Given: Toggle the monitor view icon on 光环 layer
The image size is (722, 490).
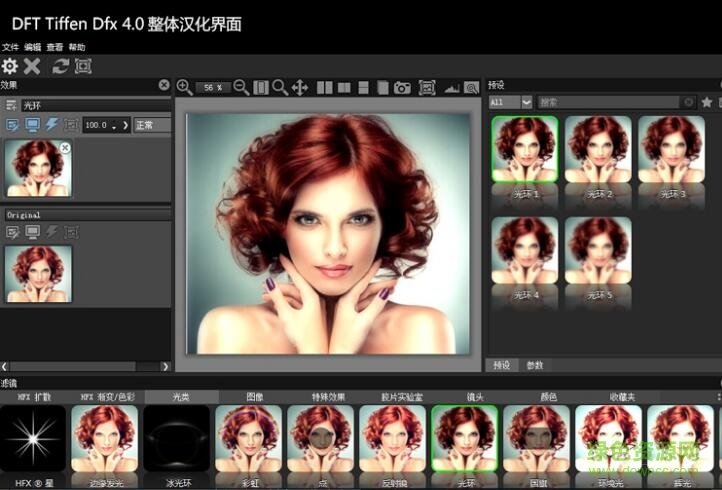Looking at the screenshot, I should click(32, 125).
